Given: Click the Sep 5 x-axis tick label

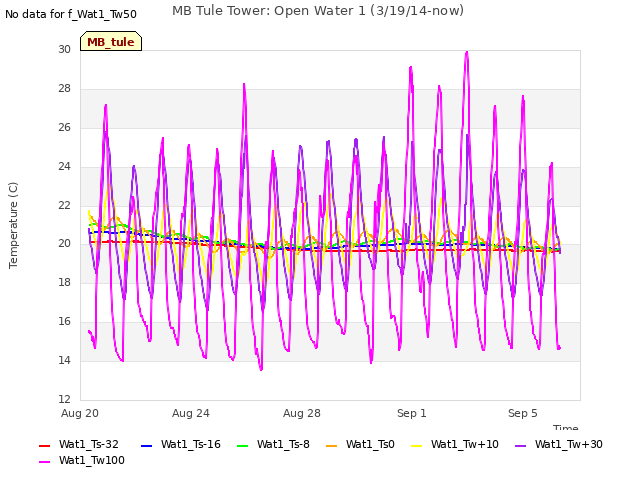Looking at the screenshot, I should pyautogui.click(x=522, y=413).
